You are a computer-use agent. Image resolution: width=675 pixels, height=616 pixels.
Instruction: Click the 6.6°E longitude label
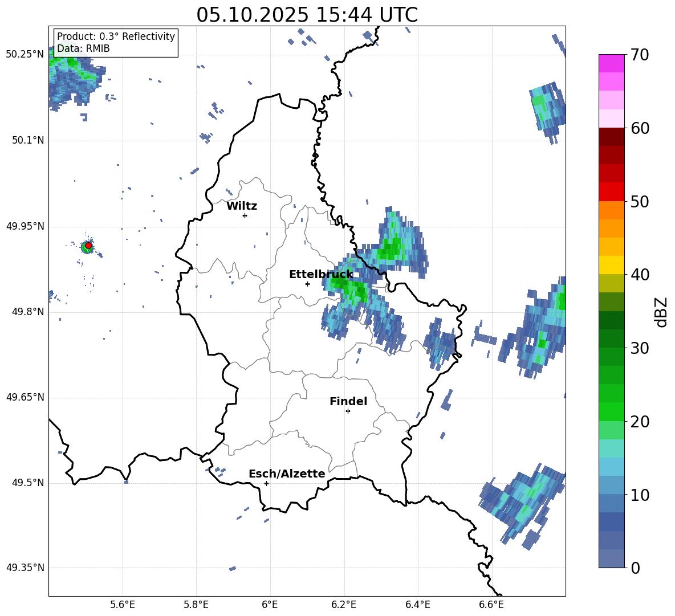point(491,605)
